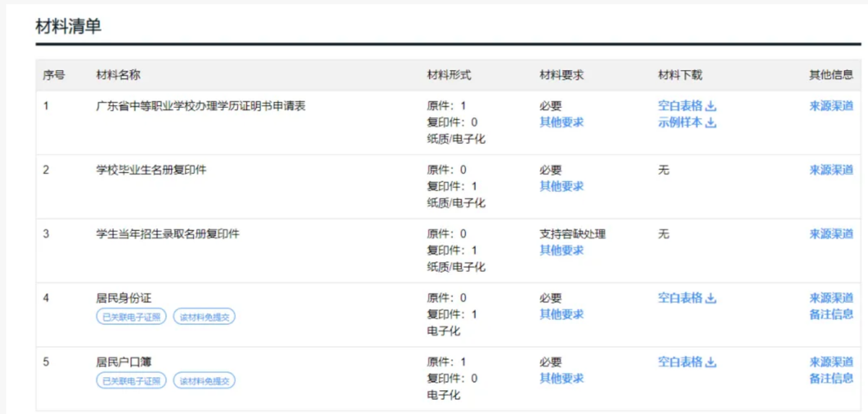The height and width of the screenshot is (414, 868).
Task: Download blank form for 居民户口簿
Action: tap(686, 362)
